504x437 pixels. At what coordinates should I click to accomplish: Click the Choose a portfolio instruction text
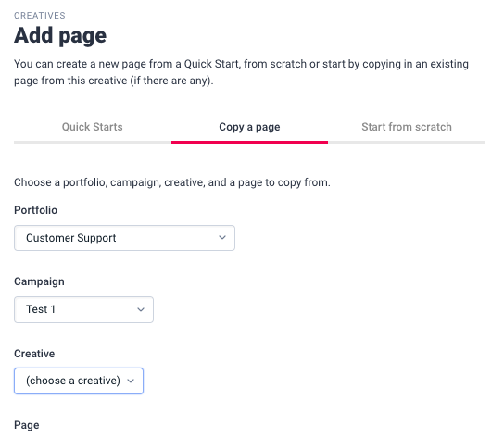coord(172,182)
